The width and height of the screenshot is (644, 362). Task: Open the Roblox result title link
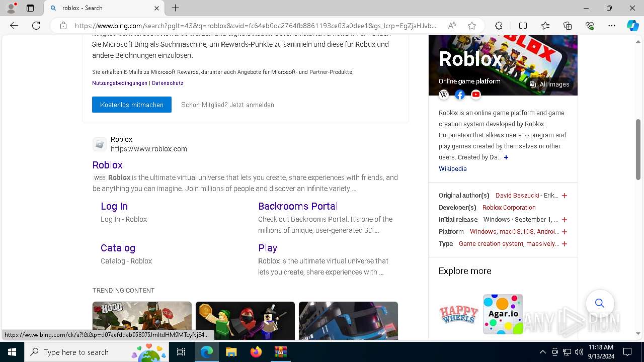pos(107,165)
